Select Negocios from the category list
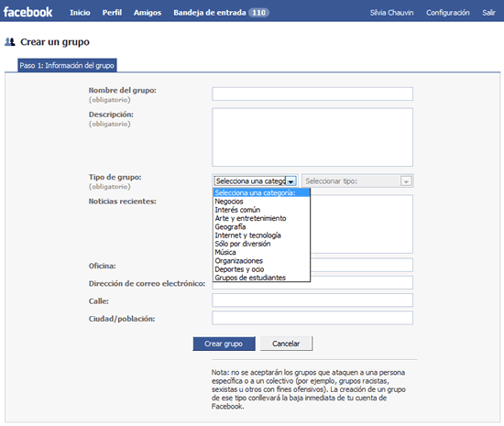This screenshot has width=504, height=426. click(x=261, y=202)
